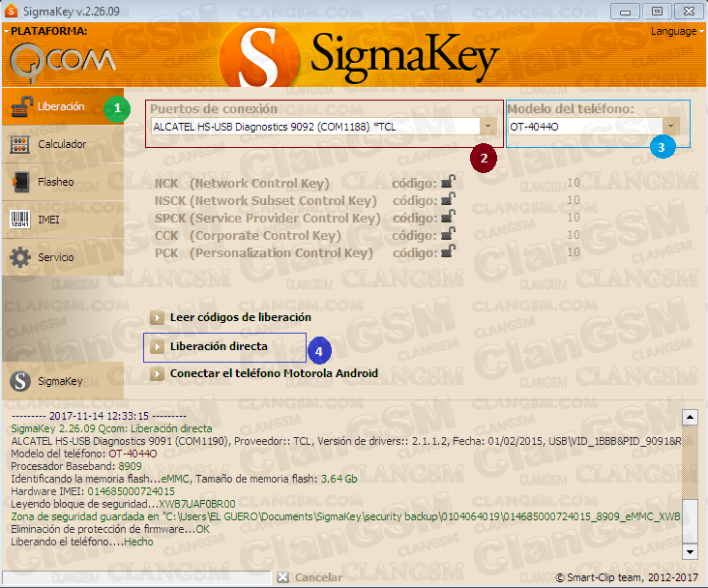Open the Servicio tab

tap(63, 257)
